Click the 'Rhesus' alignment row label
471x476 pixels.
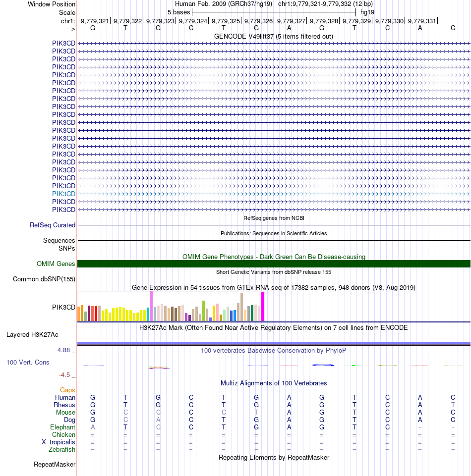(64, 405)
